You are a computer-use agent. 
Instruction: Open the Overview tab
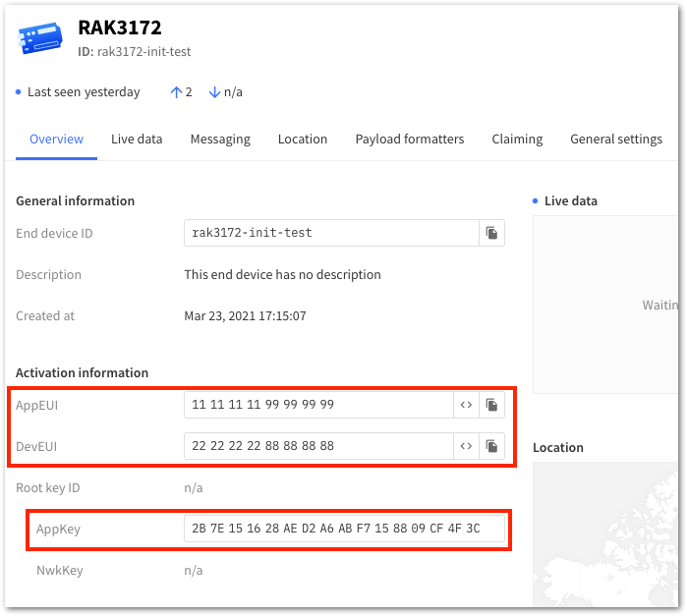(x=56, y=139)
